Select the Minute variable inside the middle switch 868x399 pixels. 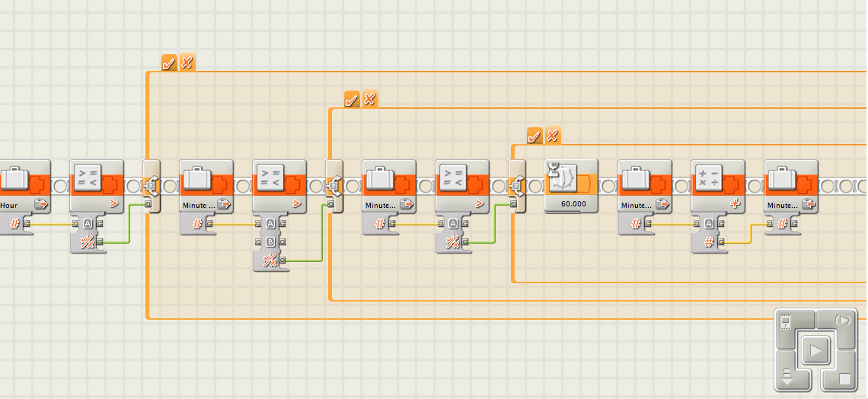[x=389, y=187]
